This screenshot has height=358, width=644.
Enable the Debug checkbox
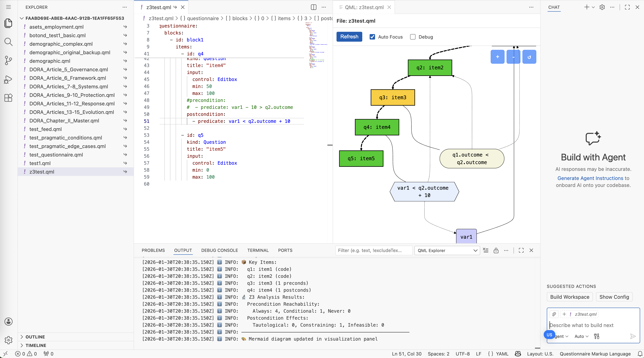pyautogui.click(x=413, y=37)
